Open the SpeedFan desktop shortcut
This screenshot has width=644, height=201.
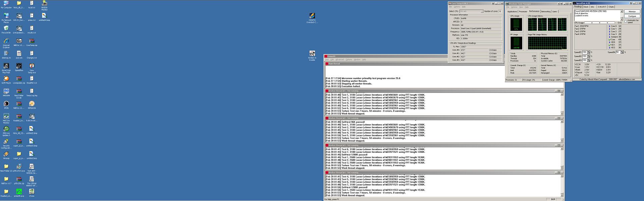[x=19, y=67]
